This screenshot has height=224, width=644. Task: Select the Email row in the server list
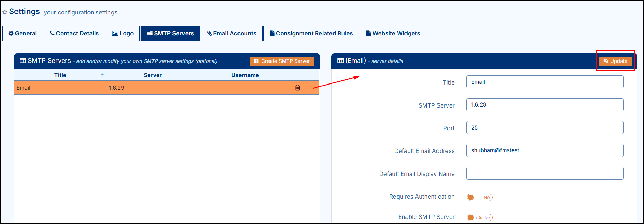click(x=60, y=88)
